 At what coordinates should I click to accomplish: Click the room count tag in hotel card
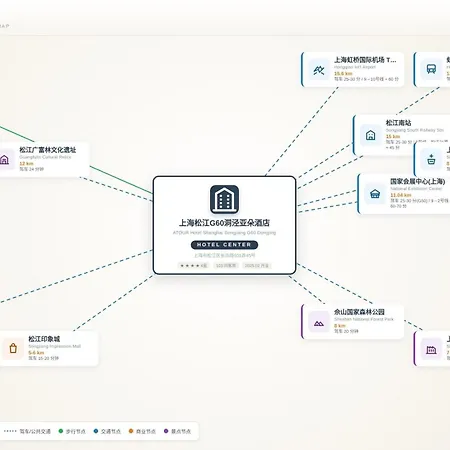tap(226, 266)
